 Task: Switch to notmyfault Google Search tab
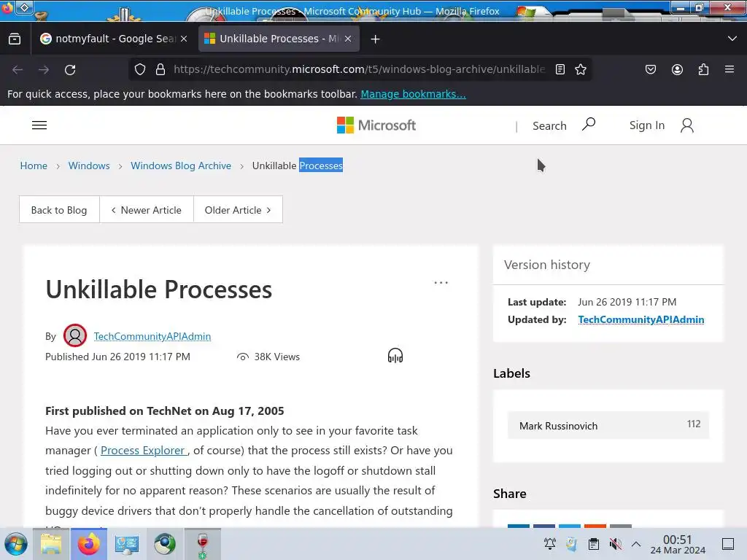(113, 39)
